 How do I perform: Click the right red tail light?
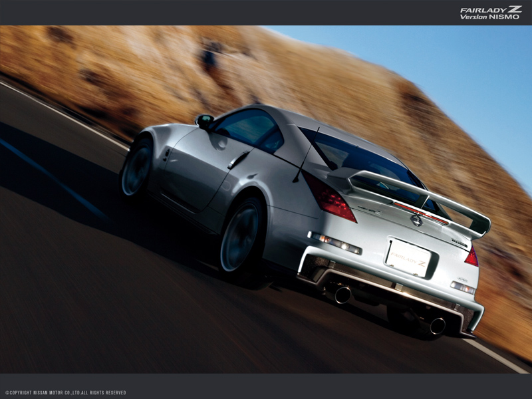pos(471,256)
